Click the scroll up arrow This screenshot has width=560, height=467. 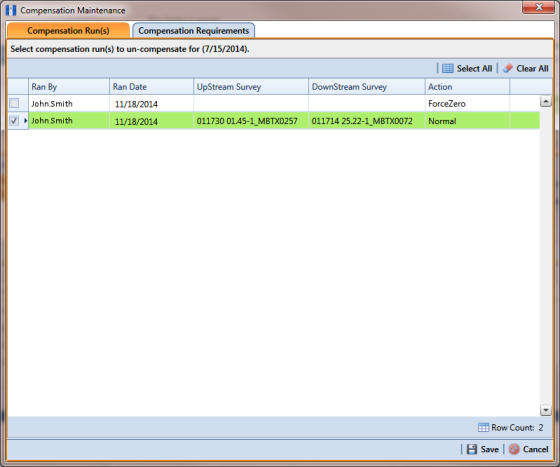point(545,101)
